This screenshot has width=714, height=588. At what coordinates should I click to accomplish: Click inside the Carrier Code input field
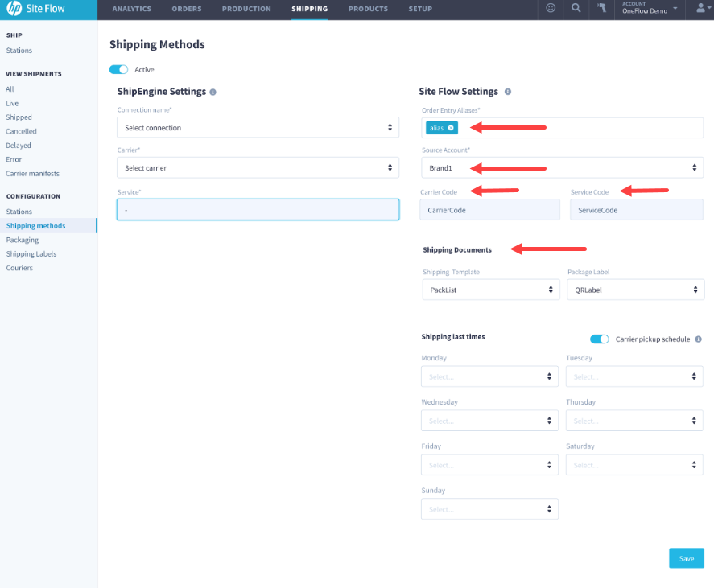pos(489,209)
